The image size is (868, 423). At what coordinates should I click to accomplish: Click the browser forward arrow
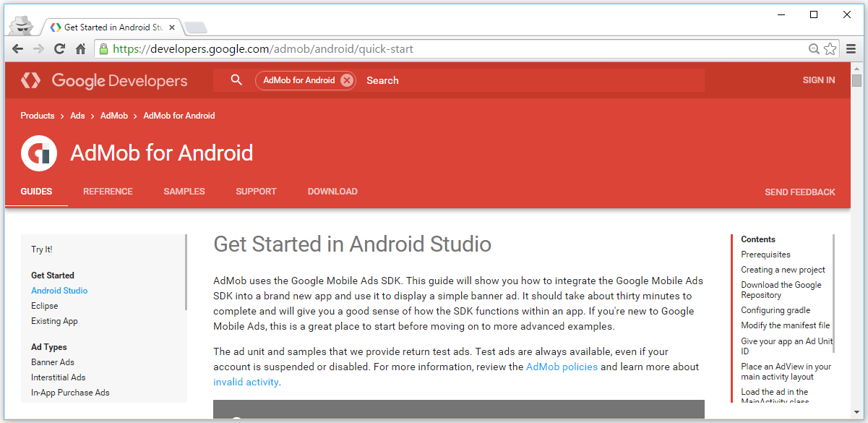(x=38, y=49)
